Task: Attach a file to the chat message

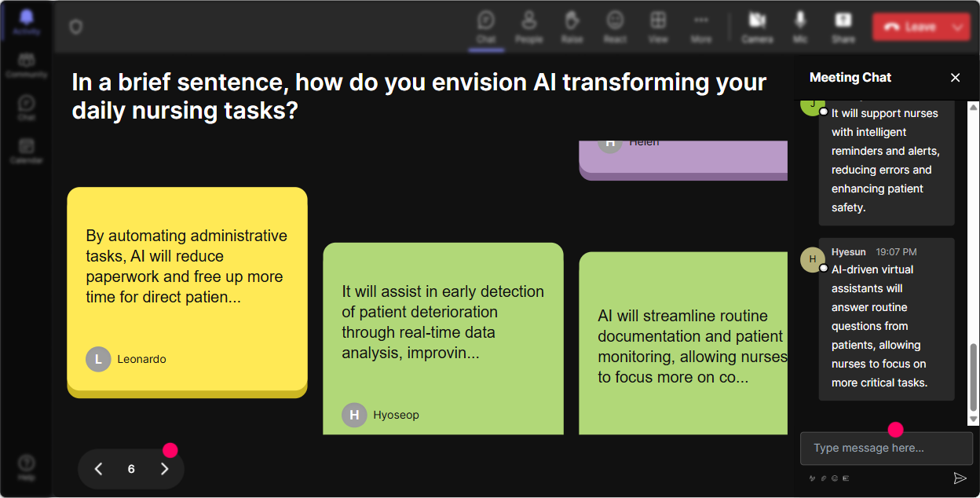Action: pyautogui.click(x=824, y=478)
